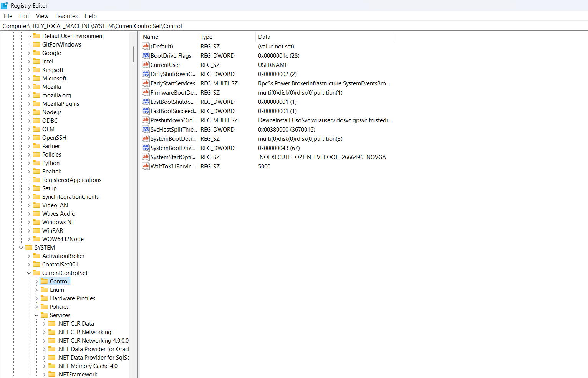Select the EarlyStartServices multi-string icon
Image resolution: width=588 pixels, height=378 pixels.
[x=146, y=83]
